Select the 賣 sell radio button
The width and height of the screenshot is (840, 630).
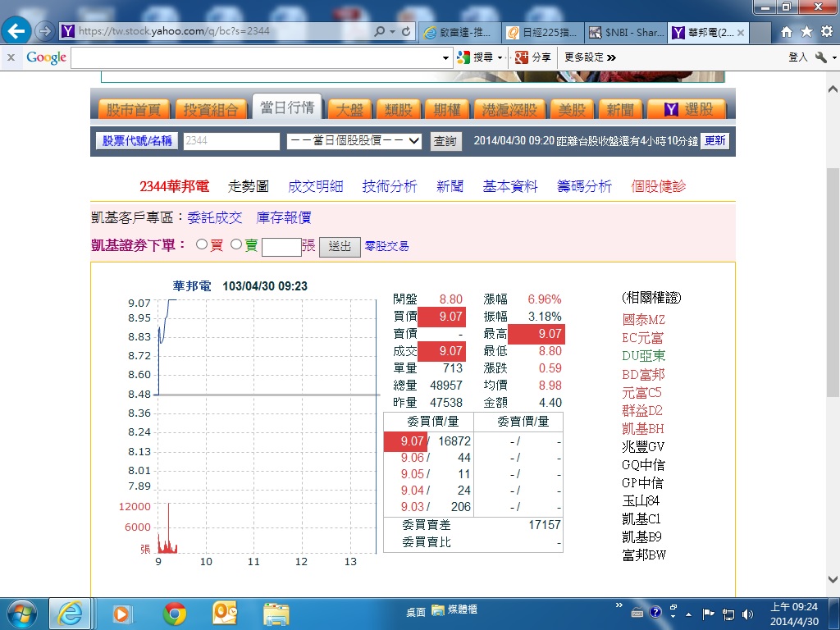tap(236, 244)
